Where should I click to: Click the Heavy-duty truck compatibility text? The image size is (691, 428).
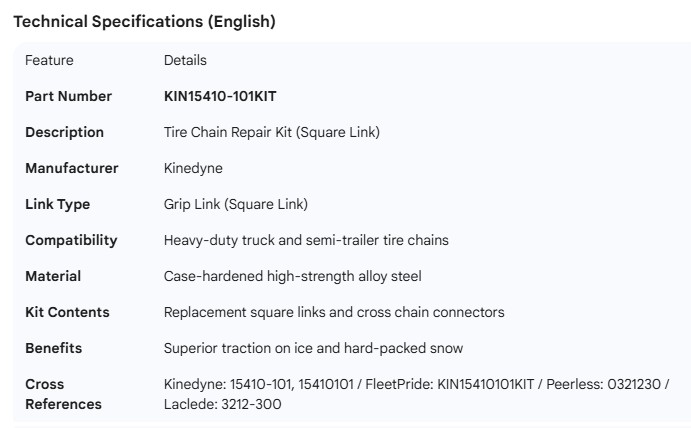point(306,240)
